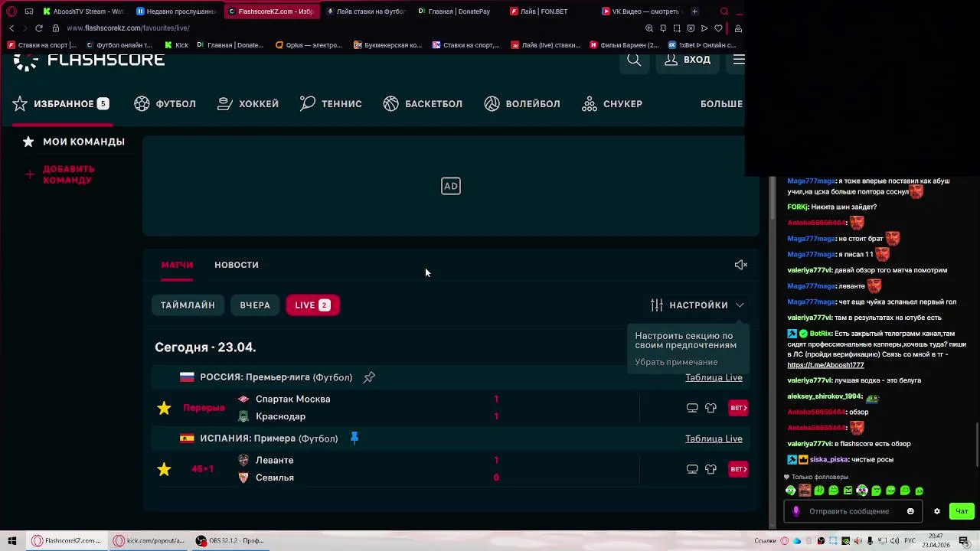The image size is (980, 551).
Task: Click the purple microphone chat icon
Action: click(x=795, y=511)
